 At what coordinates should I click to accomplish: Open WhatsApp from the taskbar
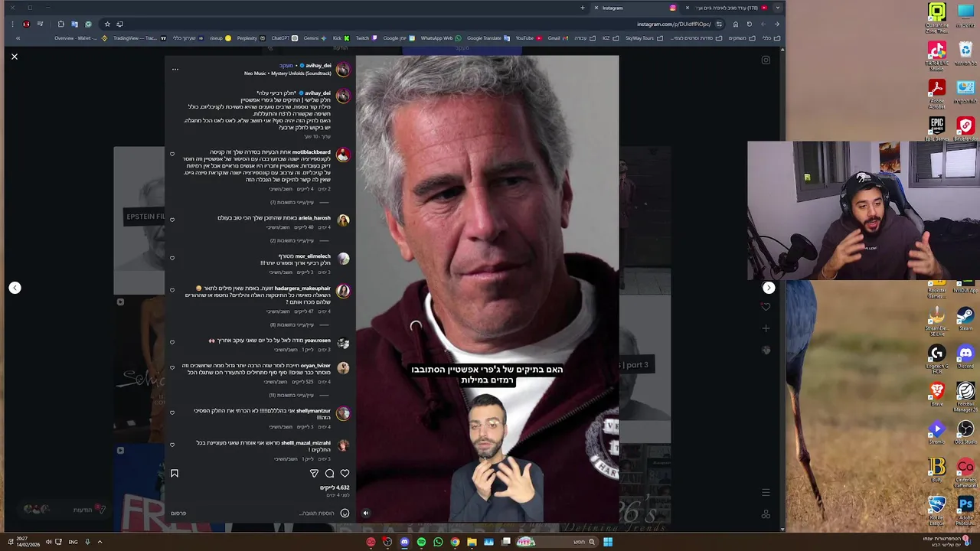point(438,542)
